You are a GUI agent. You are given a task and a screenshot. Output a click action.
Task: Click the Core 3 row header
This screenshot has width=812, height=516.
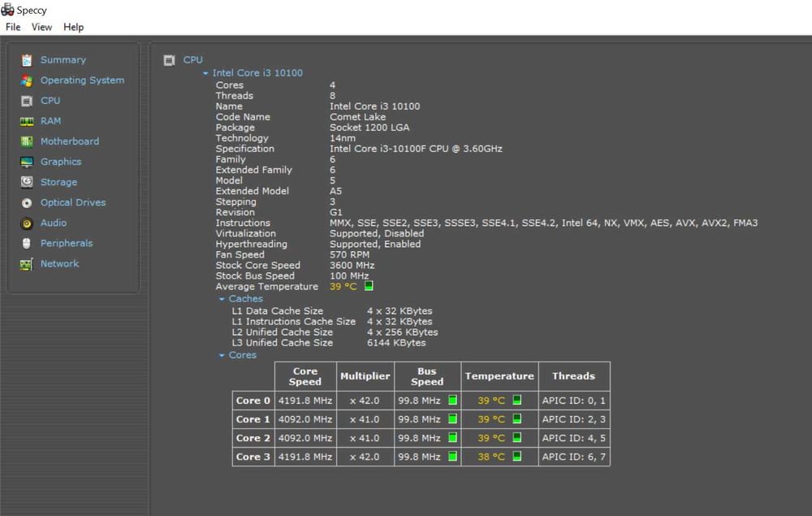point(253,457)
